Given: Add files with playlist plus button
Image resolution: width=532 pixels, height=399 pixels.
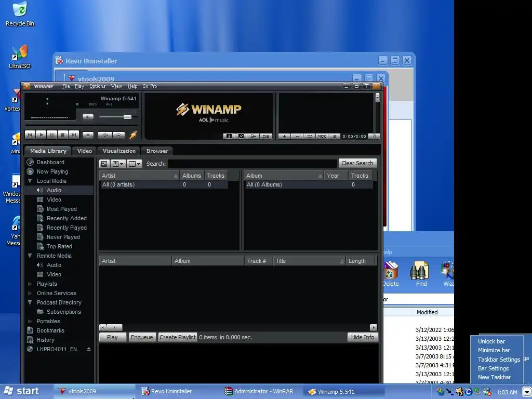Looking at the screenshot, I should click(284, 137).
